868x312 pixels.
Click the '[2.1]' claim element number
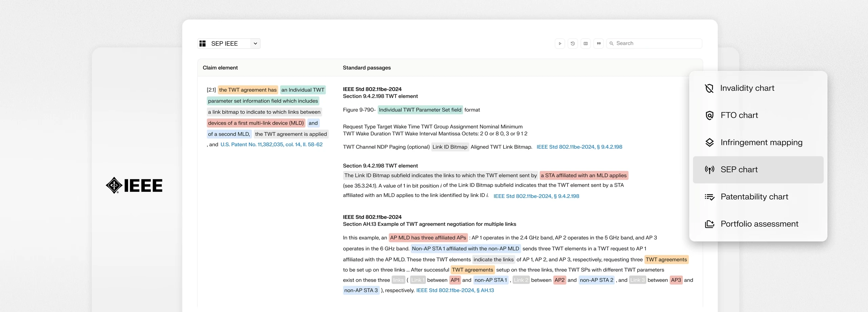[211, 90]
